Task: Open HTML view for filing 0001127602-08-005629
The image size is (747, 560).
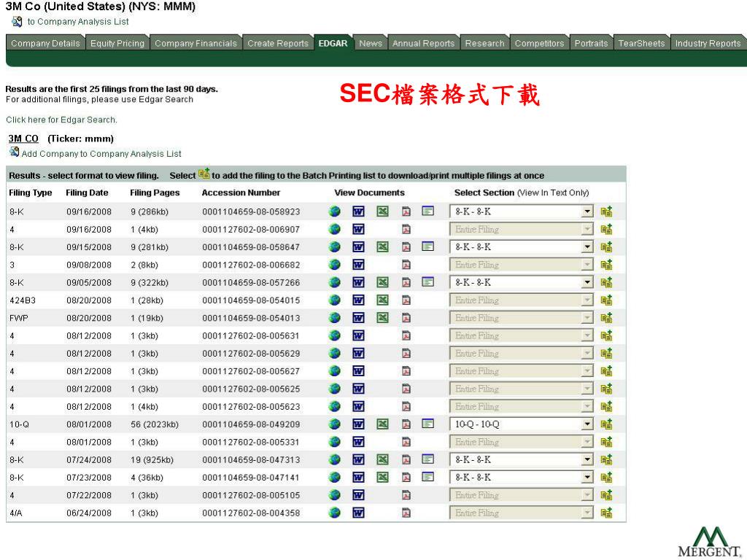Action: coord(335,354)
